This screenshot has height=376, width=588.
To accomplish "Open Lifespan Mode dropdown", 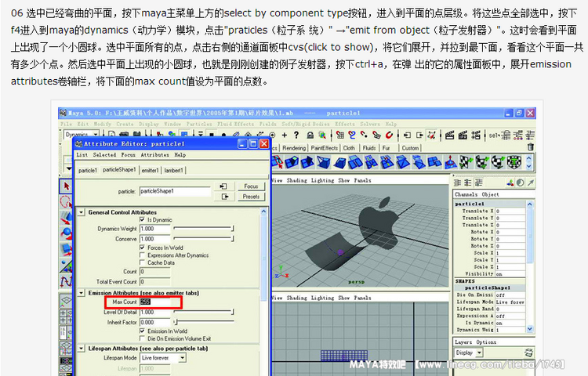I will pyautogui.click(x=163, y=358).
